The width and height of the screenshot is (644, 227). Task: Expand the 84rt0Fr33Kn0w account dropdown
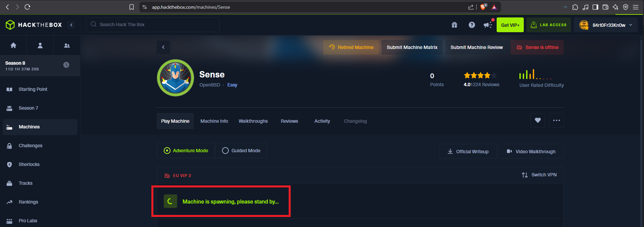631,25
